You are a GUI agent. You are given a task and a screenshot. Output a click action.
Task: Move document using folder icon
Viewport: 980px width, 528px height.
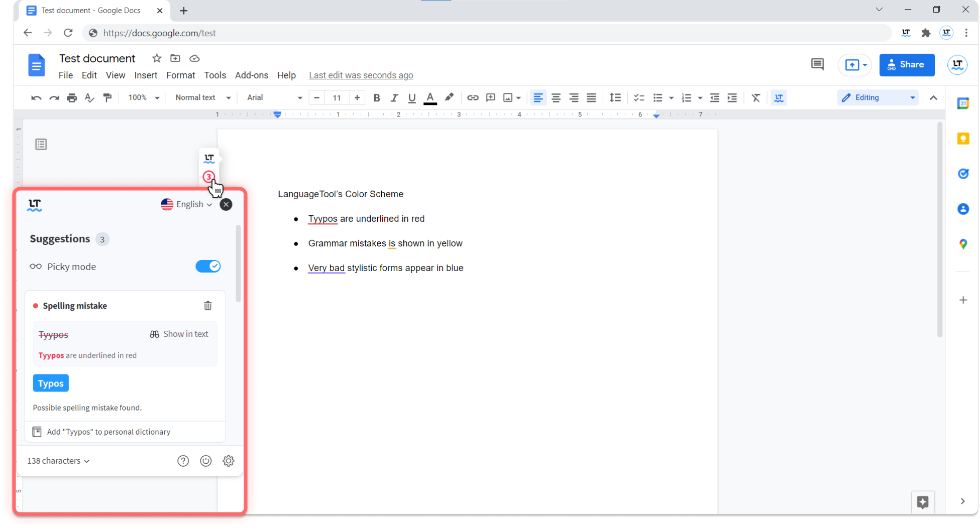[175, 58]
